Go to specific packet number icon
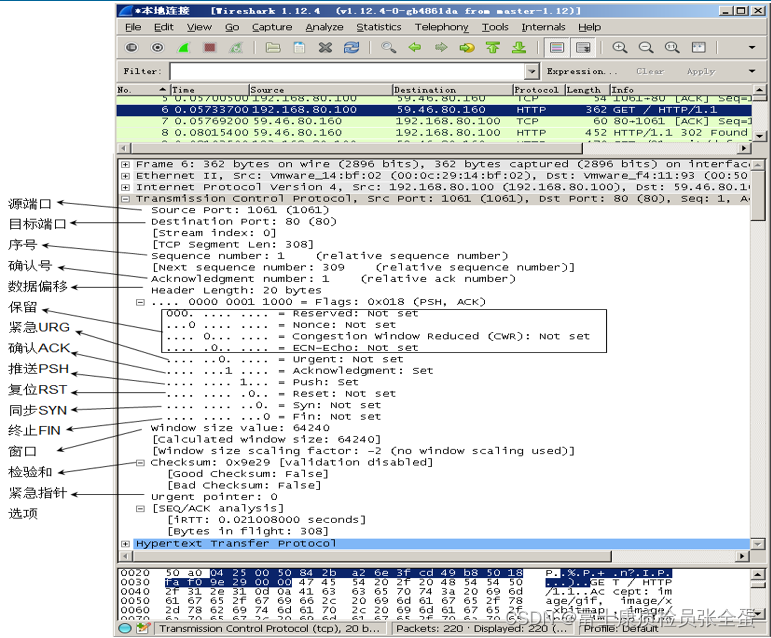771x638 pixels. pyautogui.click(x=467, y=48)
